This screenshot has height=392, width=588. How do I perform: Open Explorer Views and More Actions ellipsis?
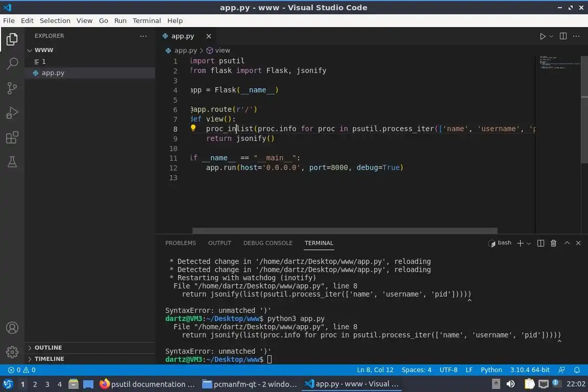[x=143, y=36]
